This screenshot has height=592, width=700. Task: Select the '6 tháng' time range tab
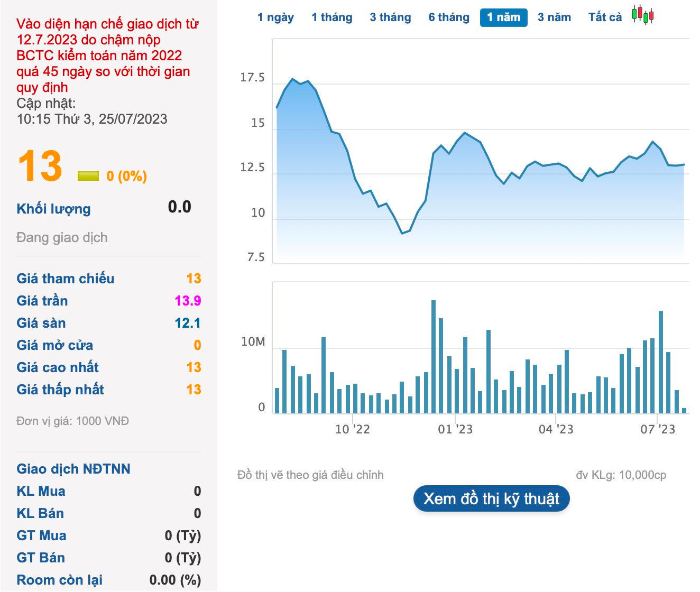click(449, 17)
